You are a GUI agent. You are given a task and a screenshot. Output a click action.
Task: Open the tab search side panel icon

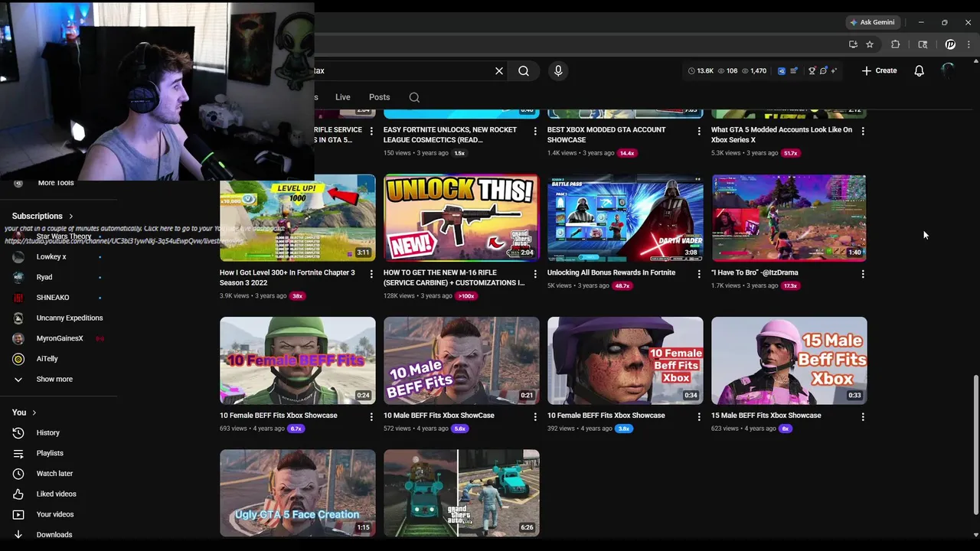[923, 44]
